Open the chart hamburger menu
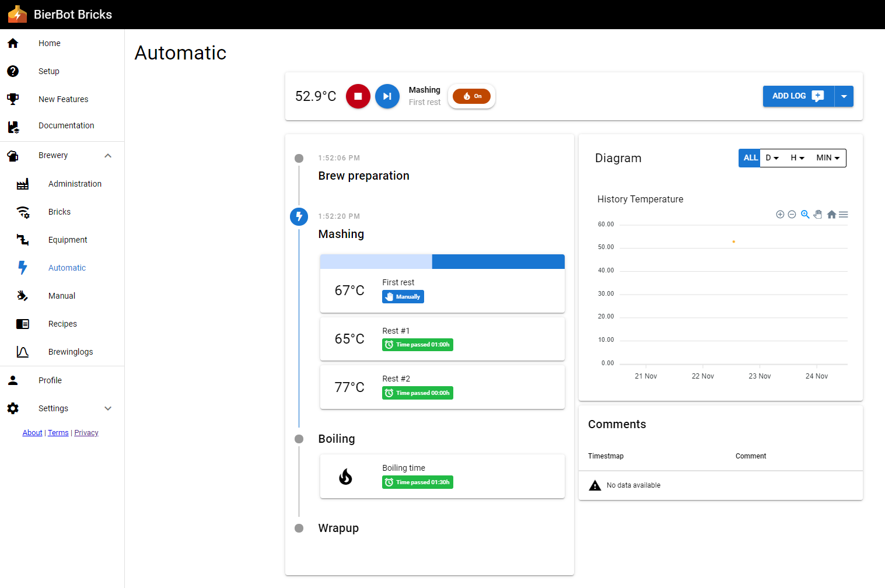Screen dimensions: 885x588 844,215
